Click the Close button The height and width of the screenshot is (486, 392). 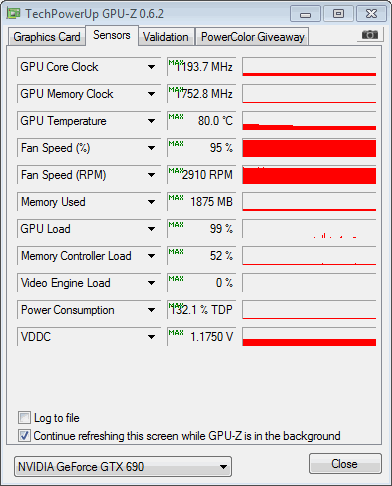coord(345,464)
